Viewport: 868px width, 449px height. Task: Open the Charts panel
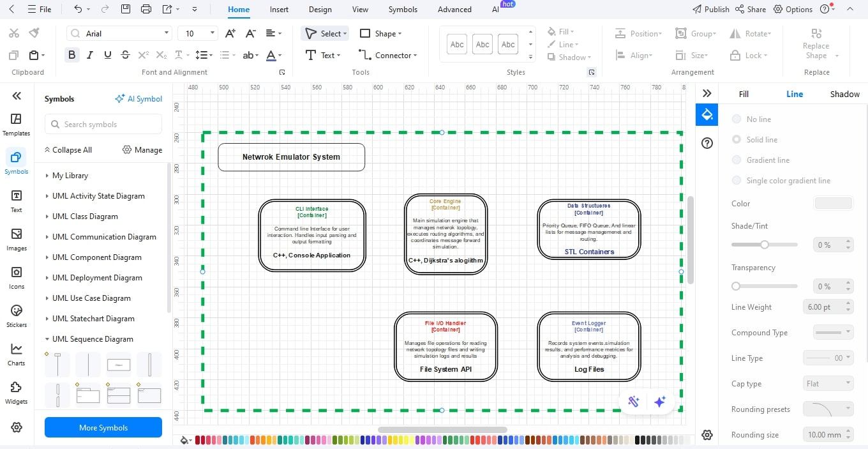(x=16, y=353)
